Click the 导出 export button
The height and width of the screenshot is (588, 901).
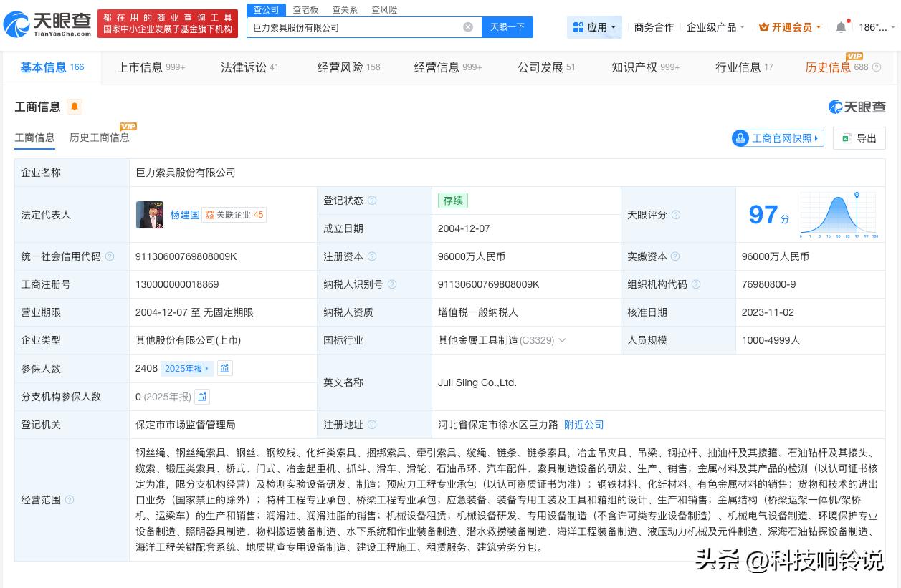click(859, 138)
